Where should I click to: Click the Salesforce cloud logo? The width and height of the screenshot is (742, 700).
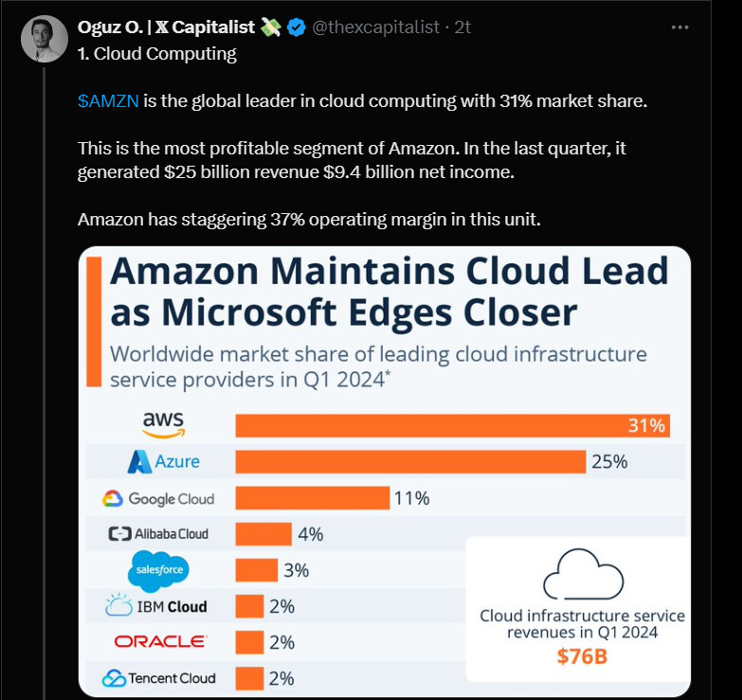click(x=158, y=570)
